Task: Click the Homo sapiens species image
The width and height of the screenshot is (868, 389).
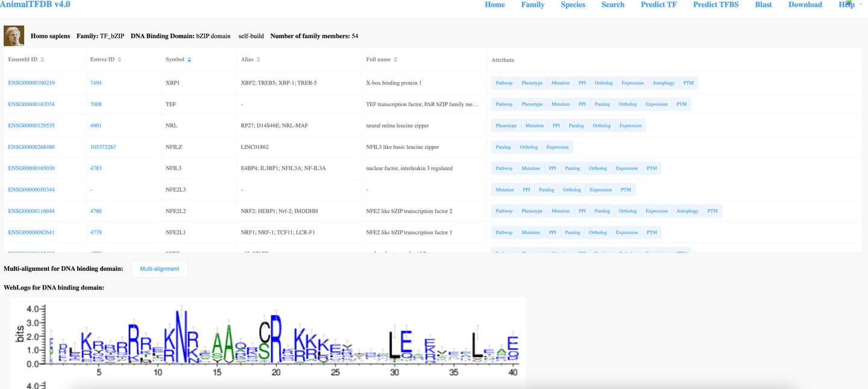Action: tap(14, 36)
